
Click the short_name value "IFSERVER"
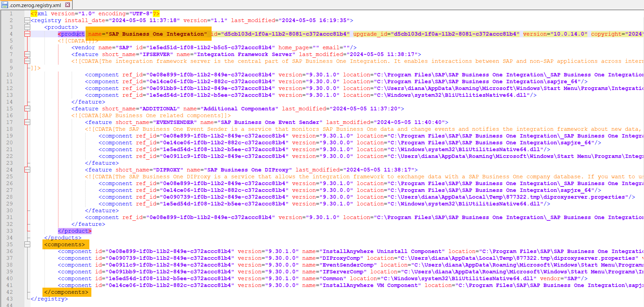click(x=156, y=54)
